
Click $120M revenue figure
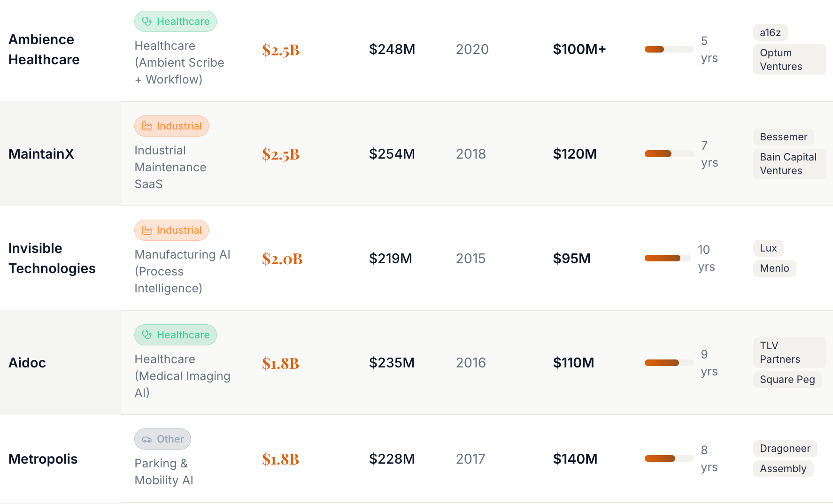click(575, 154)
